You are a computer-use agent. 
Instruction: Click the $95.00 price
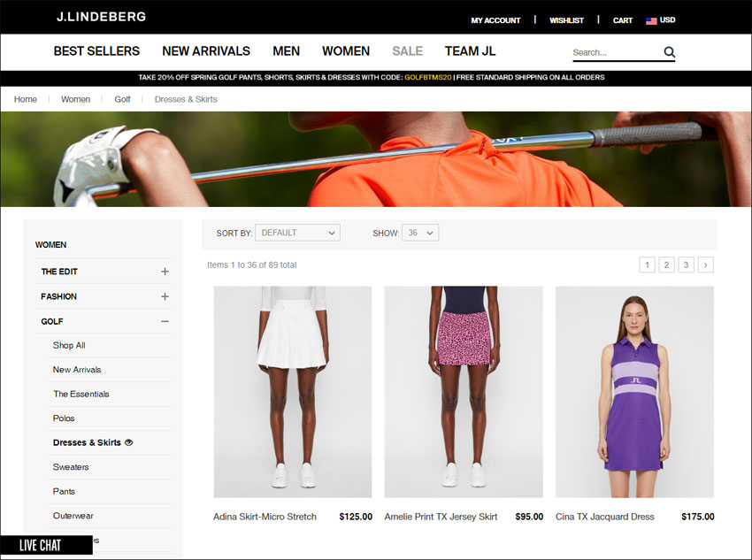(529, 517)
